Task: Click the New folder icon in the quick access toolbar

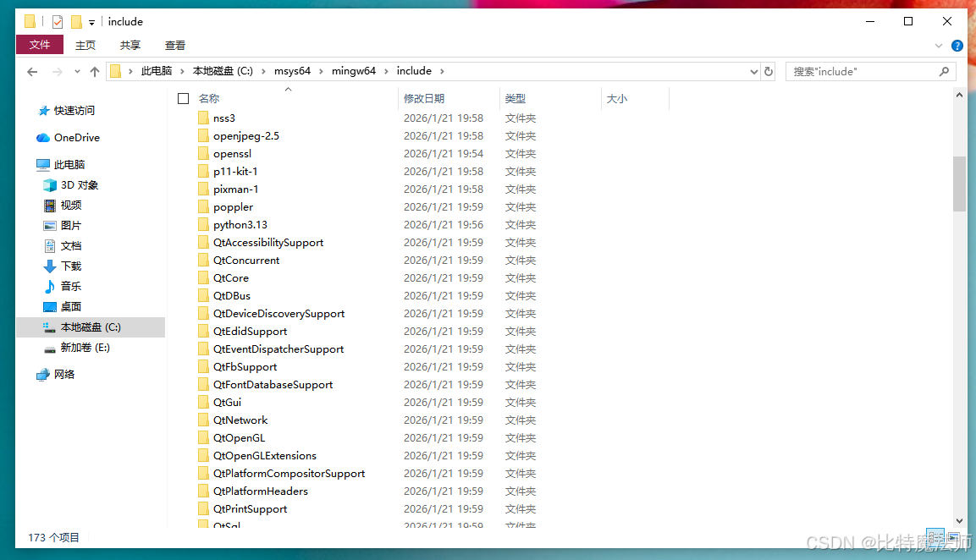Action: (x=76, y=22)
